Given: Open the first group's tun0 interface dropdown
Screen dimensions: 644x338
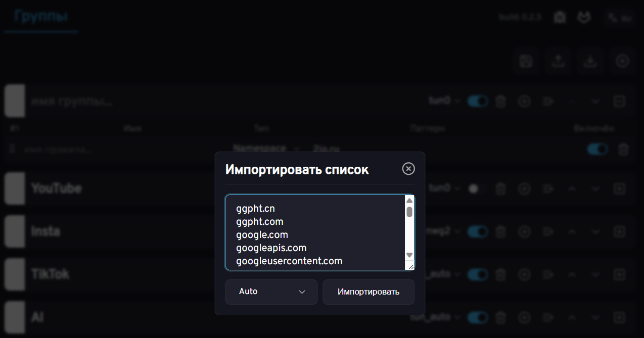Looking at the screenshot, I should [x=445, y=101].
